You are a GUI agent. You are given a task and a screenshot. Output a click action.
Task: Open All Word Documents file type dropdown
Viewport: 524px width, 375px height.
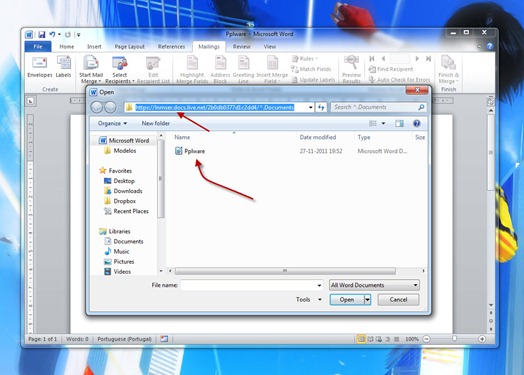(374, 285)
